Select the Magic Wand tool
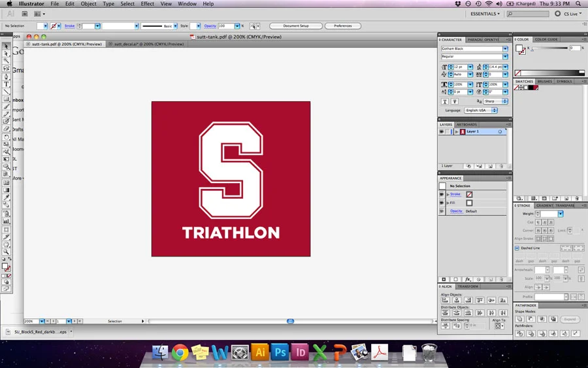The image size is (588, 368). [x=6, y=61]
